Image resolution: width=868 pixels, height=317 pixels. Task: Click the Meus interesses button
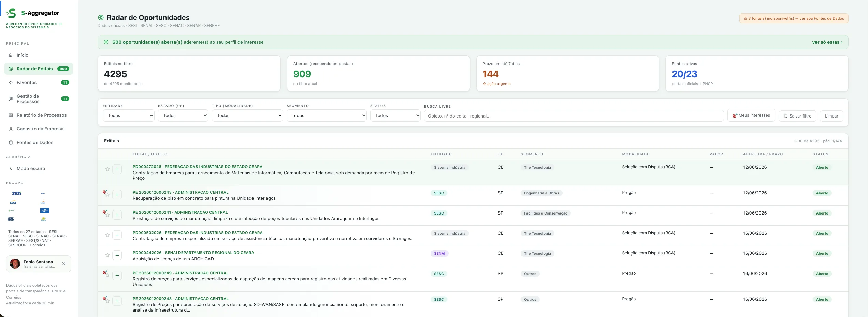tap(751, 115)
